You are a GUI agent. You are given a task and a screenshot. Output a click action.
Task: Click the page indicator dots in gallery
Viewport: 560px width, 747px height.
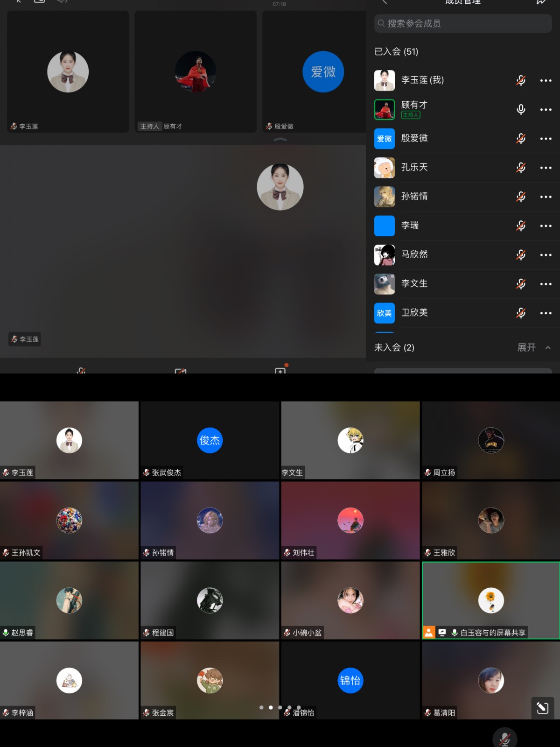tap(280, 707)
